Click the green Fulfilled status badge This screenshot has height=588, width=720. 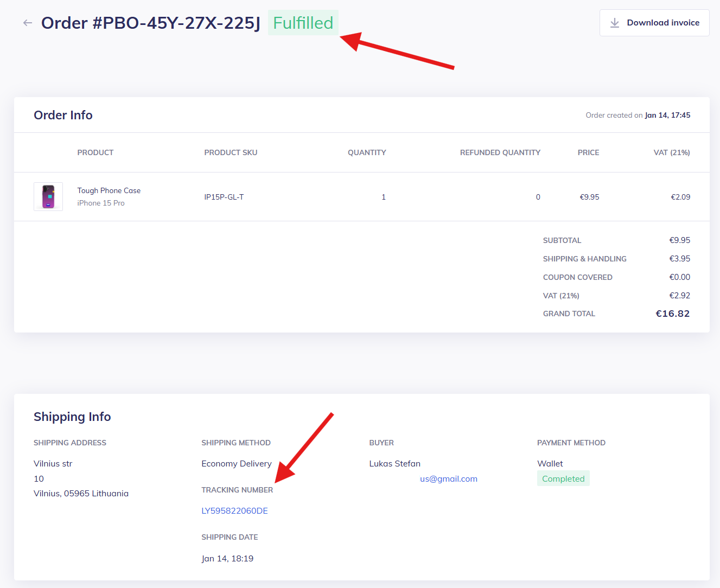(303, 23)
